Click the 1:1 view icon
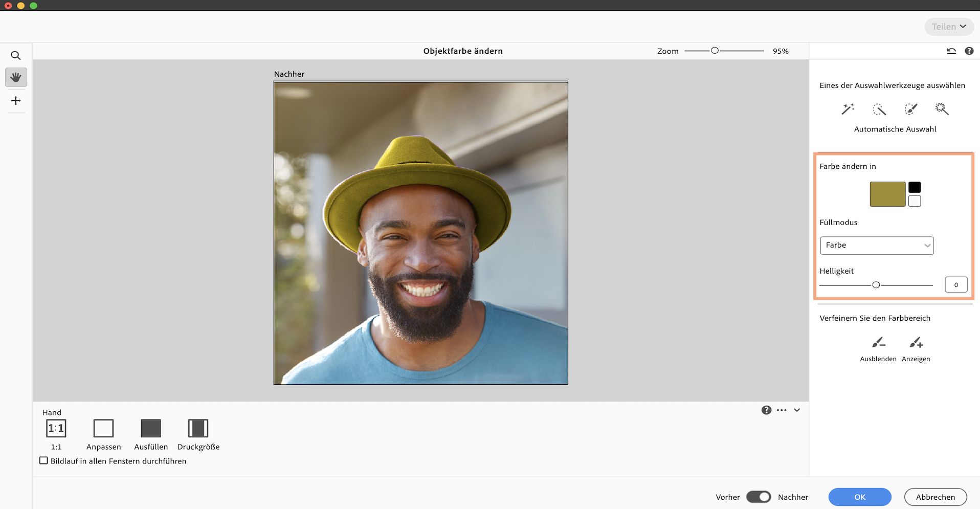Screen dimensions: 980x509 coord(56,428)
